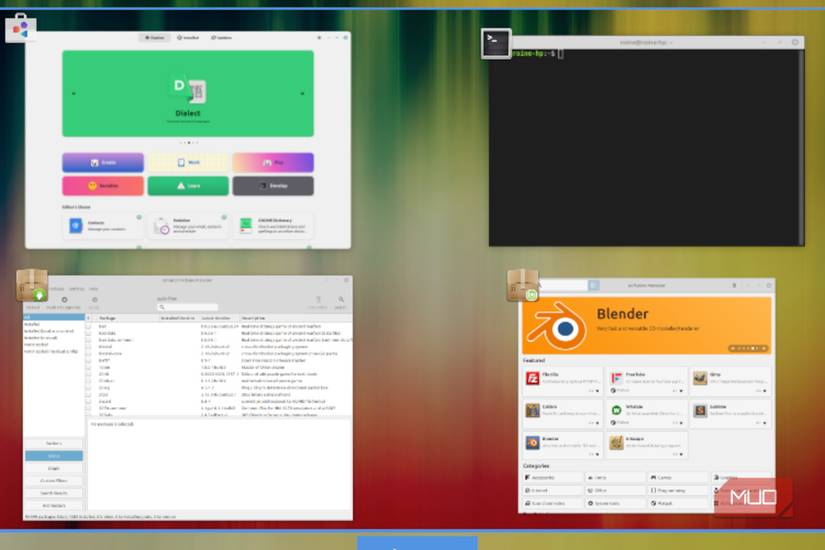Open the Evolution editor's choice card

(x=188, y=226)
